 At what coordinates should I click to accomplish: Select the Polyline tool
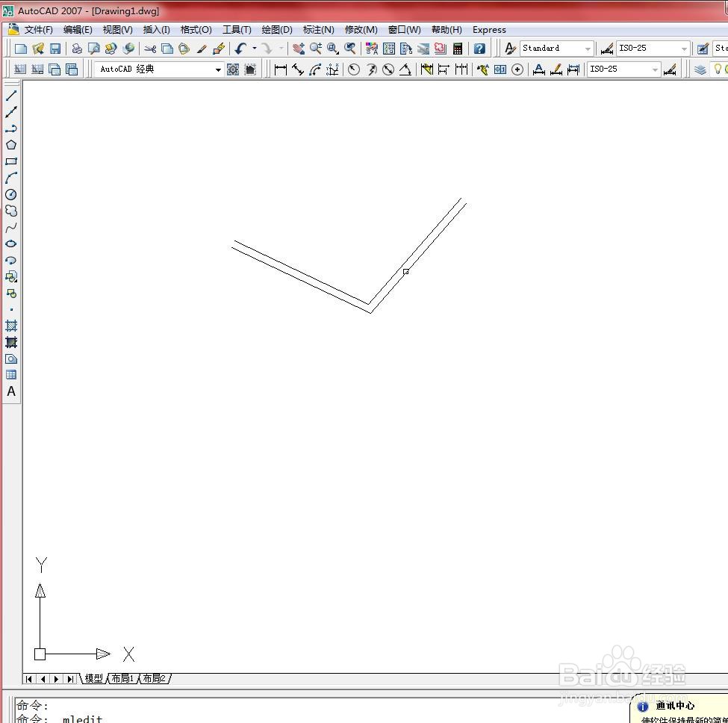(11, 128)
